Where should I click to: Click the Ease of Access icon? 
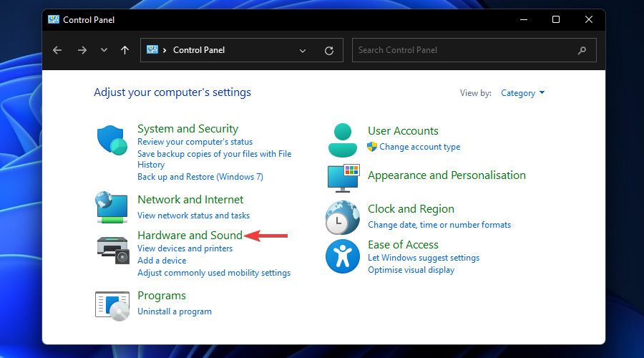pos(342,256)
